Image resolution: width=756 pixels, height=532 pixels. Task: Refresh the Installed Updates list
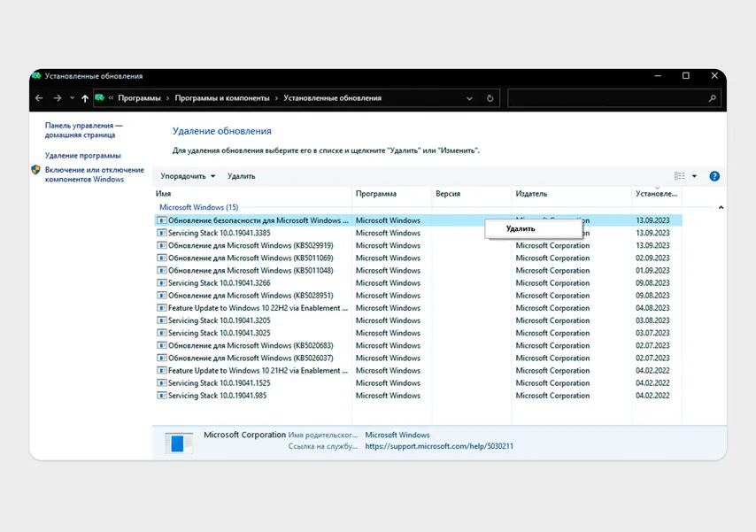pos(490,98)
